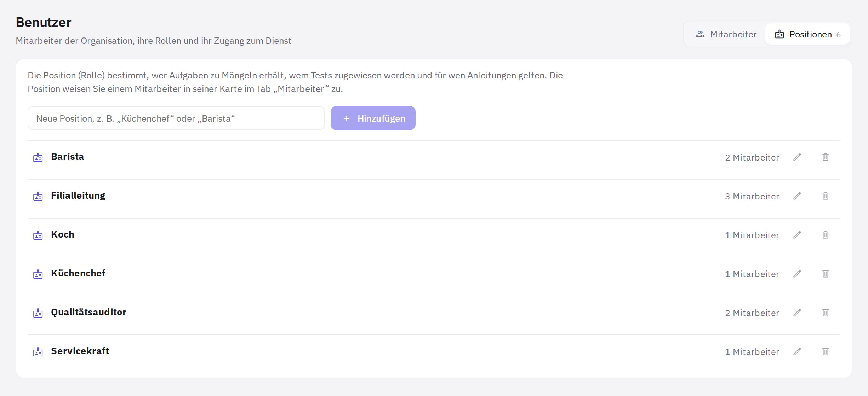Edit the Barista position with pencil icon
The image size is (868, 396).
(x=797, y=157)
